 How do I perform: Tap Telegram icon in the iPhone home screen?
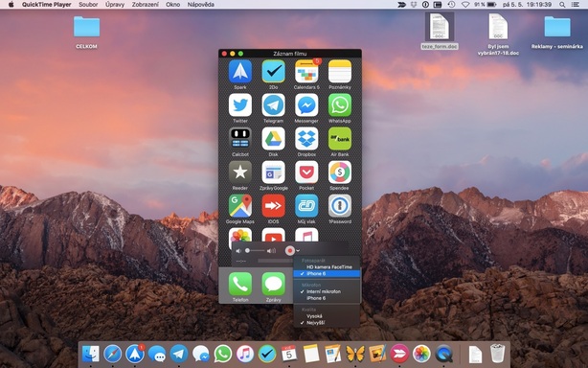(x=273, y=105)
